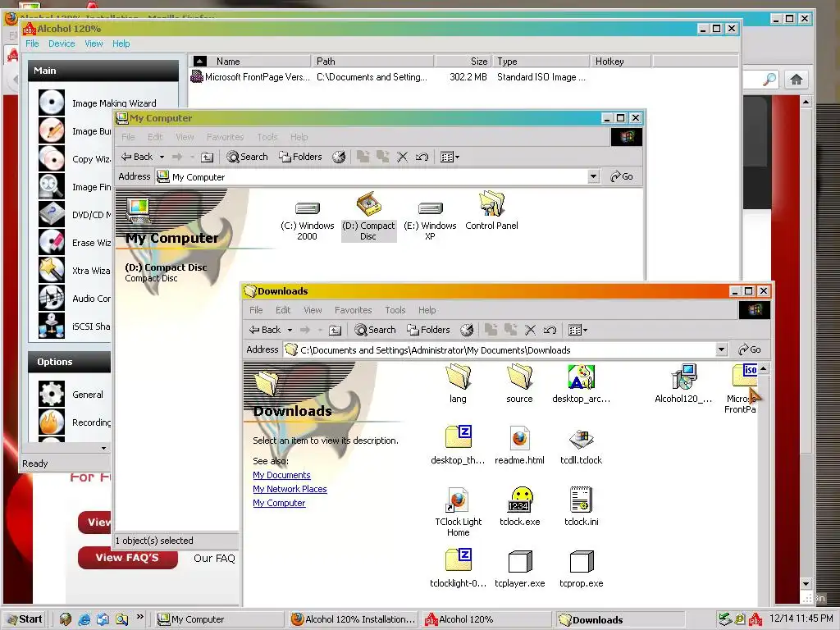
Task: Open the View menu in Alcohol 120%
Action: tap(94, 43)
